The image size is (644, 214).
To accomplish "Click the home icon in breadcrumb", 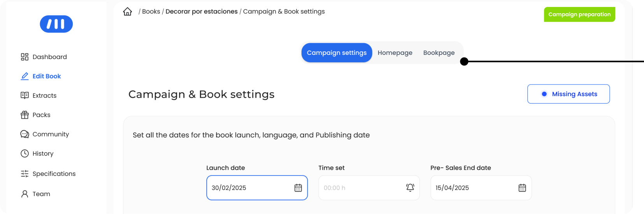I will 127,12.
